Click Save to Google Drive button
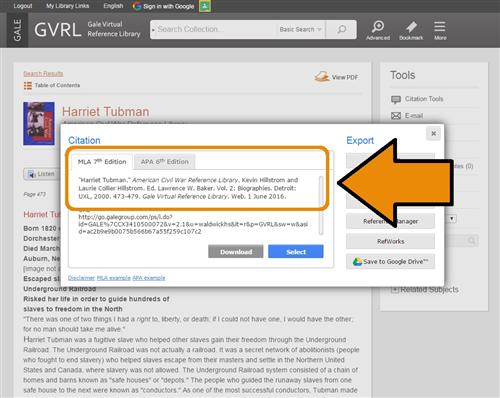The image size is (500, 398). coord(390,262)
